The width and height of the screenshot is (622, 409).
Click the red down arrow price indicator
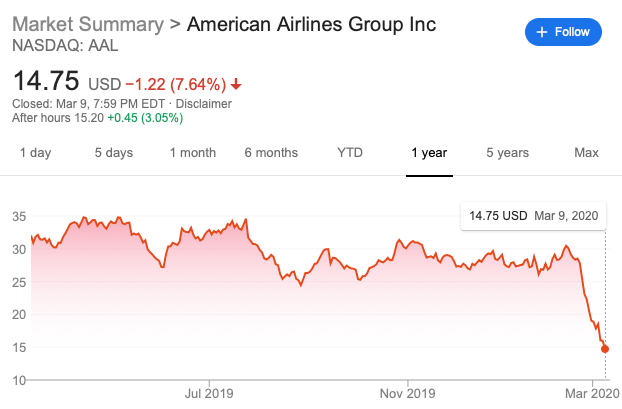(x=235, y=84)
